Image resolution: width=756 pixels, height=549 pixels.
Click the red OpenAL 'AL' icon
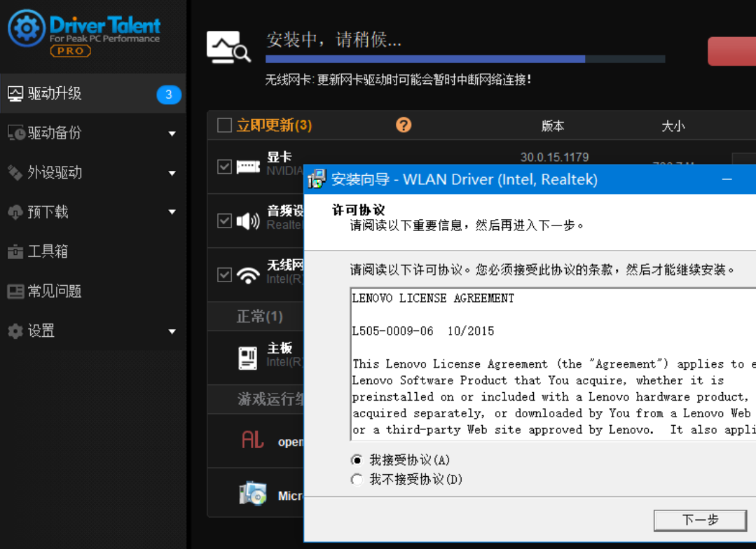pos(253,440)
